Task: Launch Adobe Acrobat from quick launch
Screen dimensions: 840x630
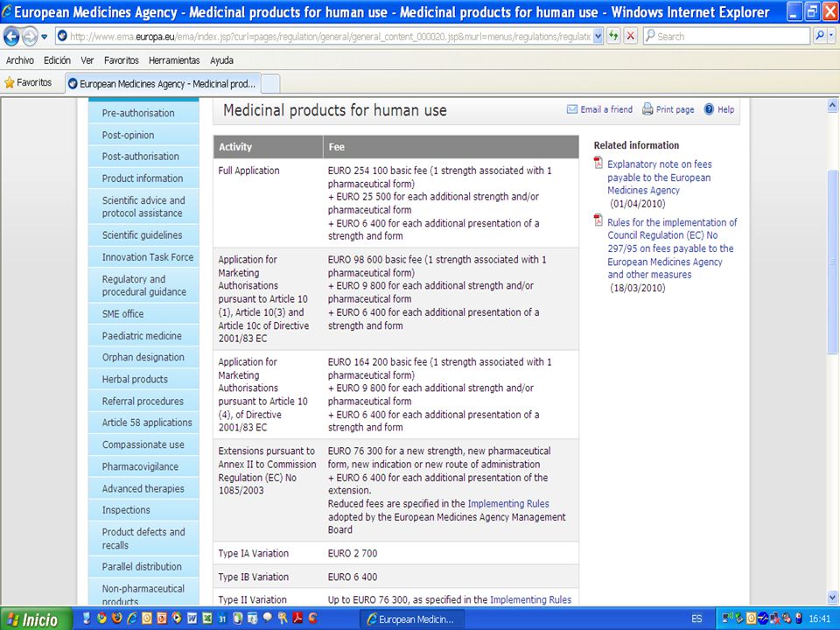Action: 297,619
